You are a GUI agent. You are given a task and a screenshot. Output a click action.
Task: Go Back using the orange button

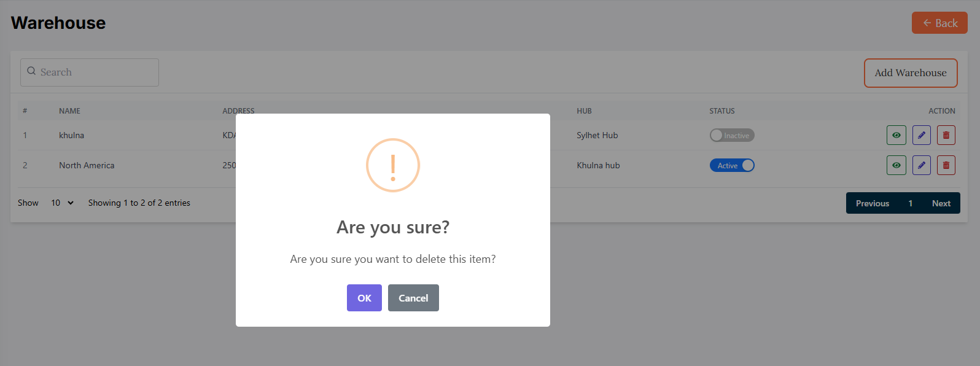[939, 23]
